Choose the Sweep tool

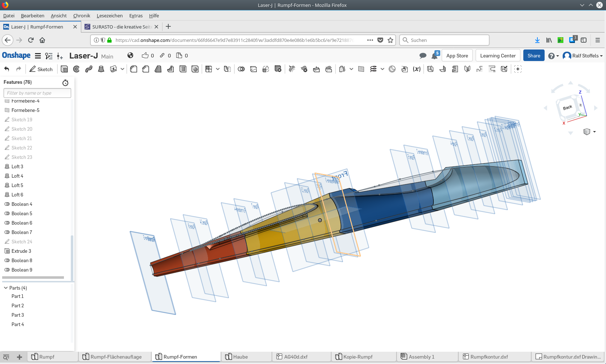click(89, 69)
